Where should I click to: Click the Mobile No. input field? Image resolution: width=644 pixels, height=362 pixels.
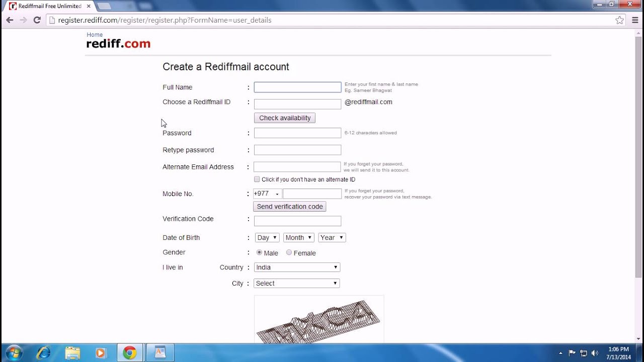coord(312,194)
